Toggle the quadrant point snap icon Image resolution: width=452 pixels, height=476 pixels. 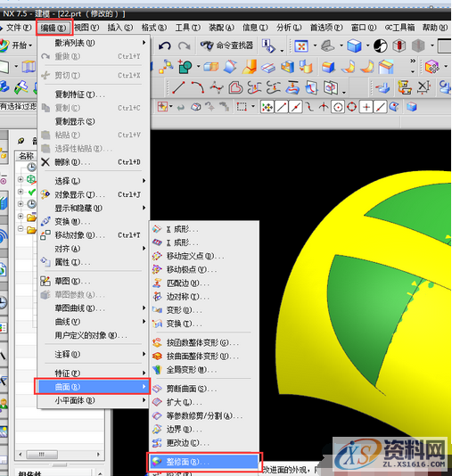(x=352, y=107)
